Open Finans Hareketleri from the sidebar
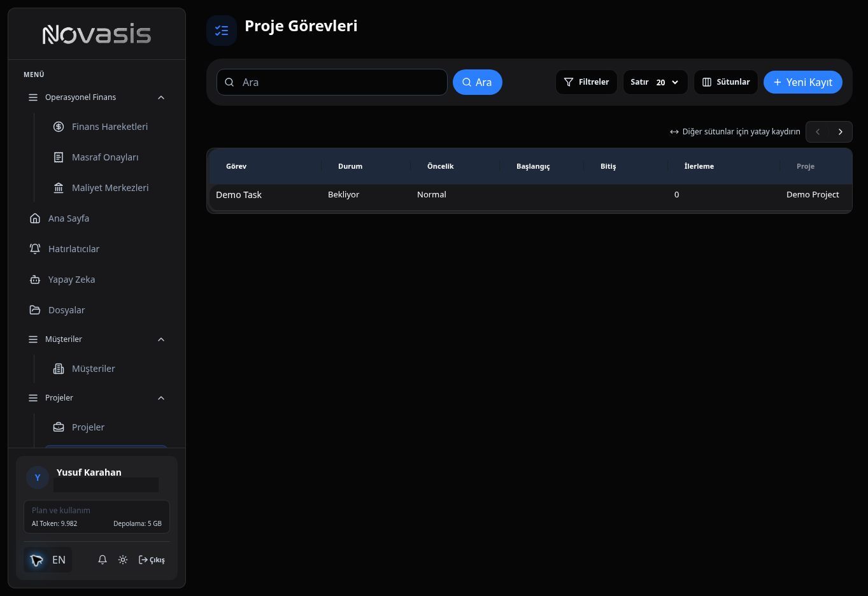The image size is (868, 596). (x=106, y=127)
